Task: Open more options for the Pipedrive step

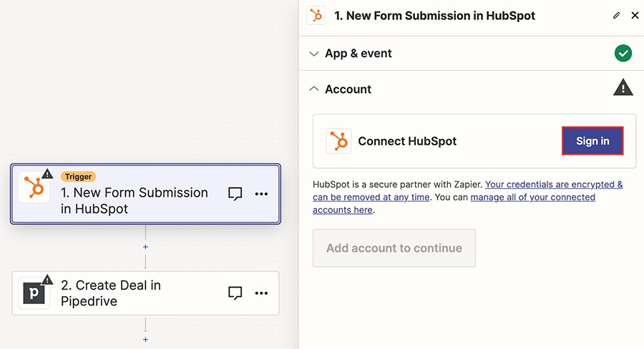Action: (261, 293)
